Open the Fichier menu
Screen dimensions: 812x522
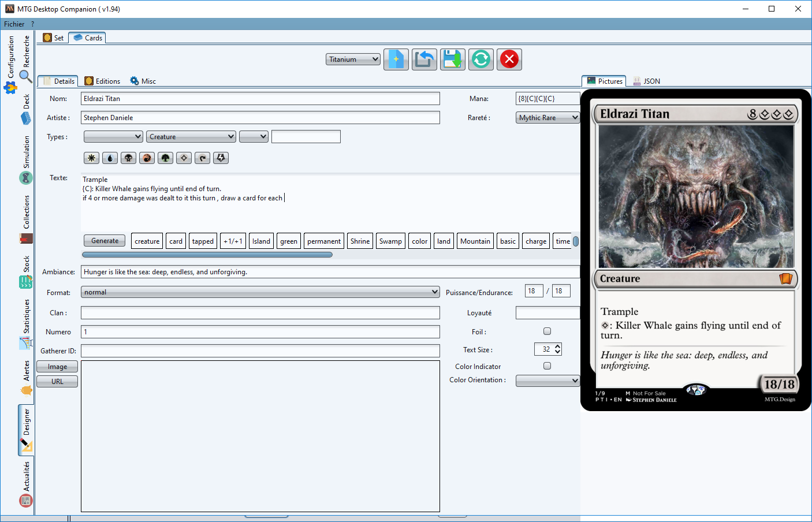click(14, 24)
